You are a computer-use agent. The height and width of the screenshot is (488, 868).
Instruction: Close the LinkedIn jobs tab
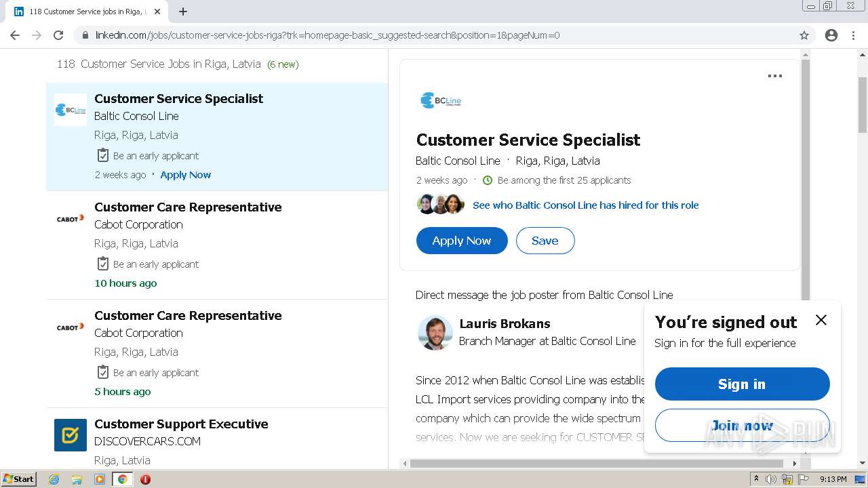(x=157, y=12)
